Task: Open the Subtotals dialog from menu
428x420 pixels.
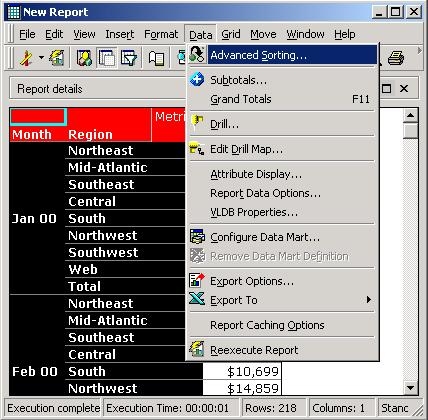Action: (x=239, y=80)
